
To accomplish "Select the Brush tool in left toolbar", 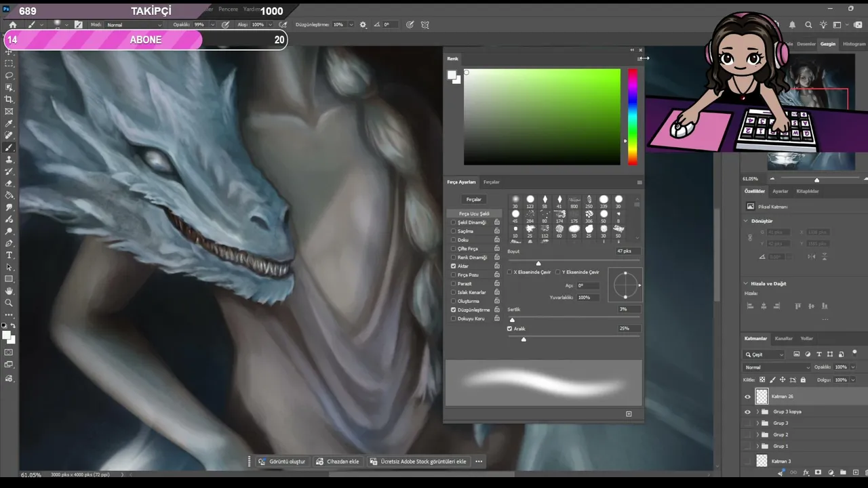I will (9, 148).
